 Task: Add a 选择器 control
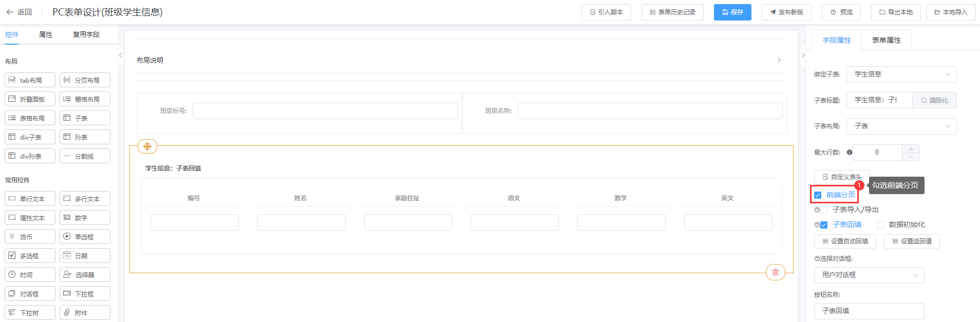point(85,275)
